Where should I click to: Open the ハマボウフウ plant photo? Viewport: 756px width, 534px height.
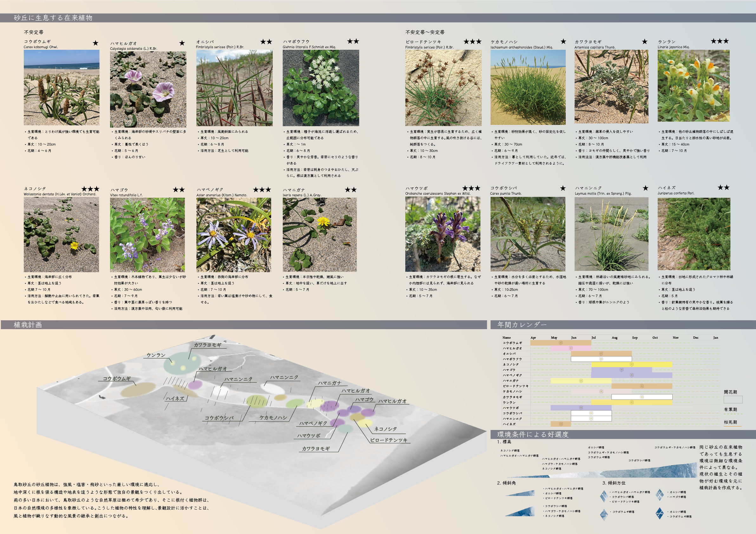click(321, 88)
